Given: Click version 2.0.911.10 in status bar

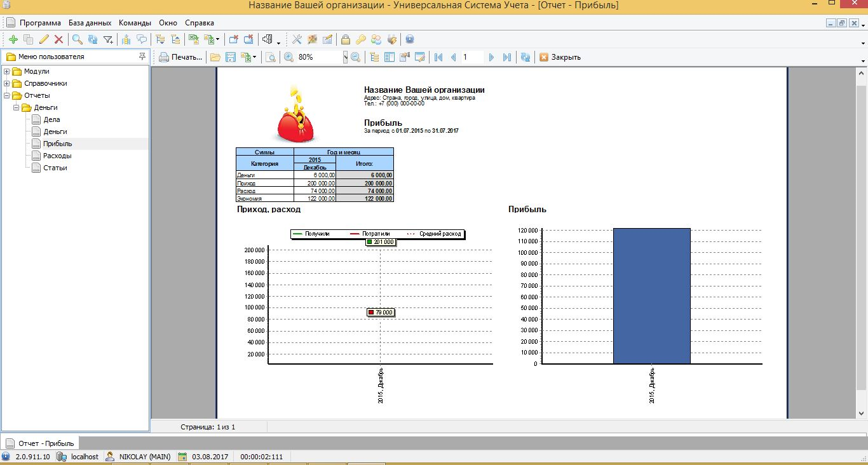Looking at the screenshot, I should [x=32, y=457].
